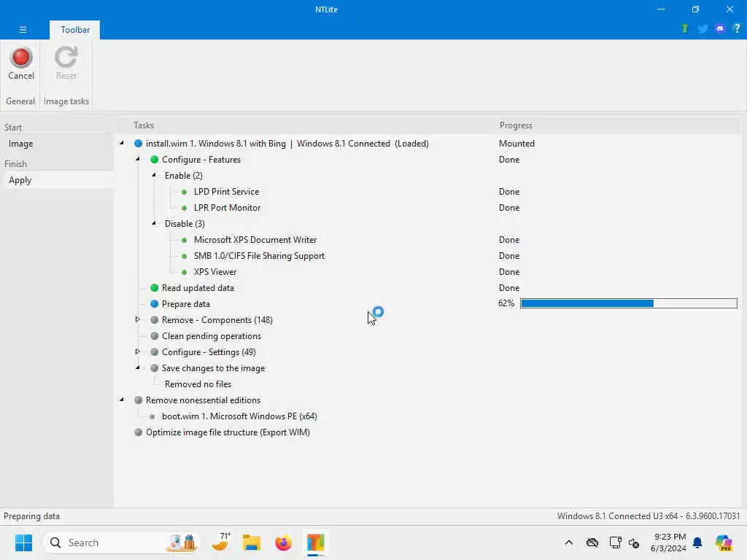Open weather widget showing 71°
Screen dimensions: 747x560
coord(220,542)
